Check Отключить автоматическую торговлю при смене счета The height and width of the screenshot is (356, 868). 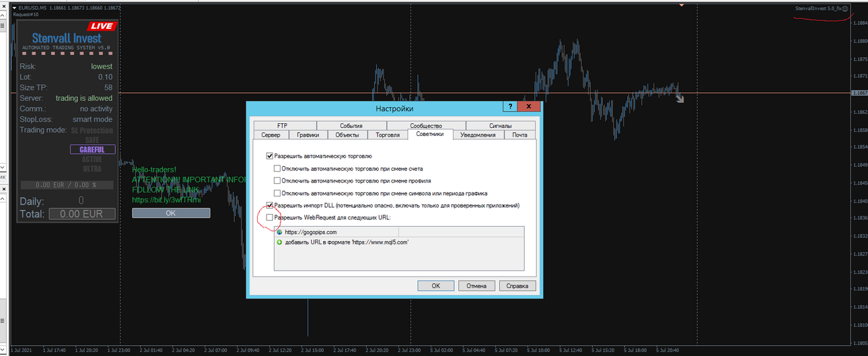[x=277, y=168]
